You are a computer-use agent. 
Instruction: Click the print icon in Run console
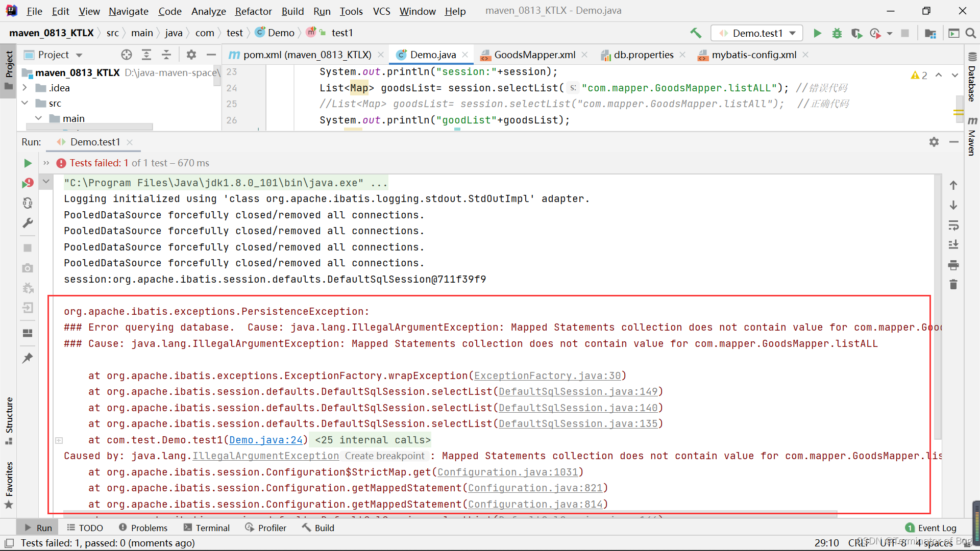pos(953,265)
